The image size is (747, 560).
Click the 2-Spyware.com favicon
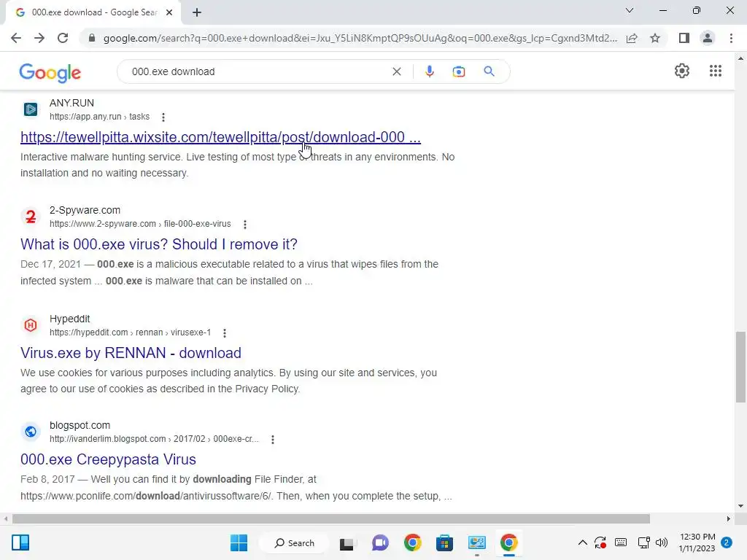(x=31, y=217)
